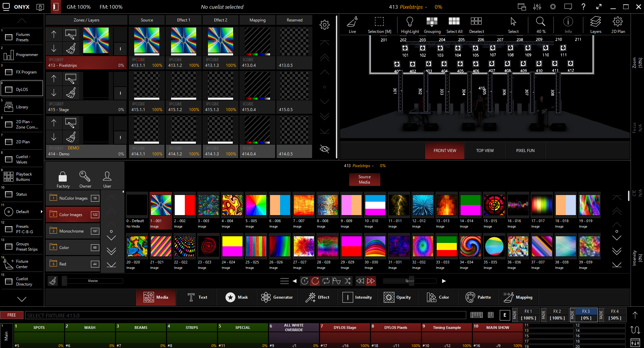Switch to PIXEL FUN tab
The width and height of the screenshot is (644, 348).
[x=525, y=151]
